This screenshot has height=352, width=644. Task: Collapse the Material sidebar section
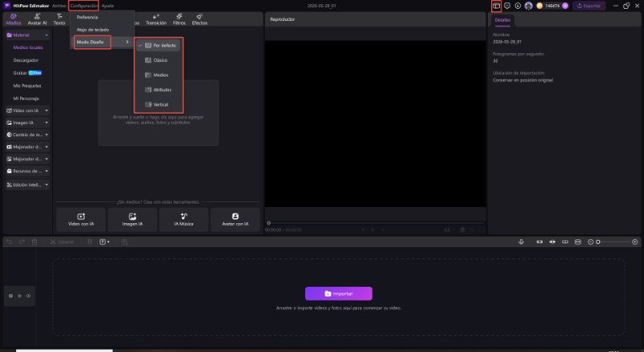click(27, 35)
